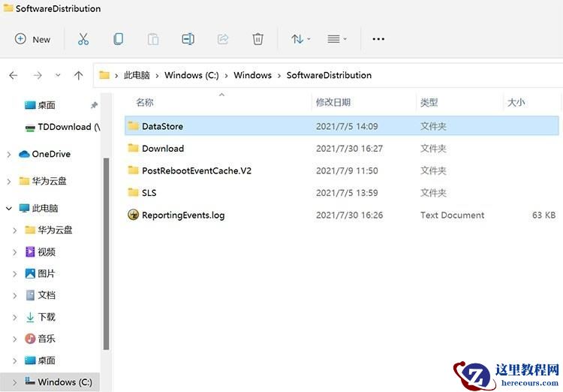The width and height of the screenshot is (563, 392).
Task: Collapse the 此电脑 tree node
Action: [x=9, y=209]
